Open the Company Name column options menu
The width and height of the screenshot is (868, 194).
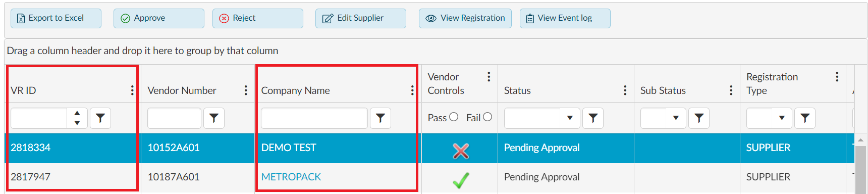pos(412,90)
